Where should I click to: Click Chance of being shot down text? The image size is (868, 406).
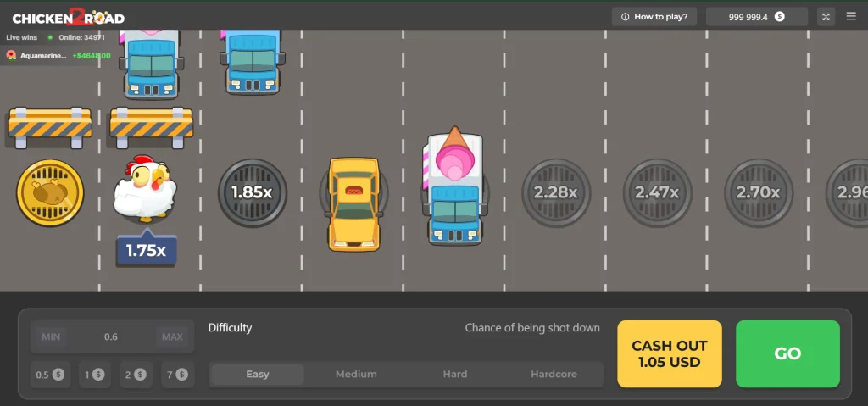click(x=532, y=328)
